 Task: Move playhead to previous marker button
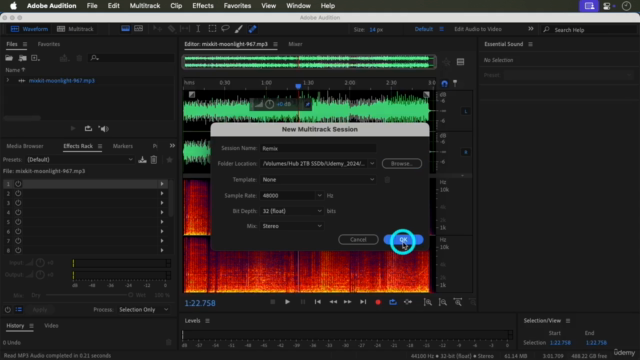pos(318,302)
